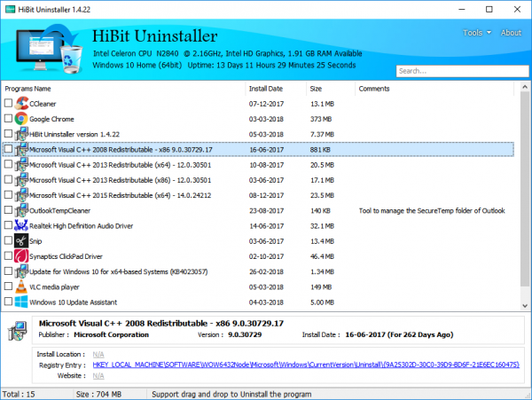Open the Tools dropdown menu
The width and height of the screenshot is (532, 400).
point(477,33)
